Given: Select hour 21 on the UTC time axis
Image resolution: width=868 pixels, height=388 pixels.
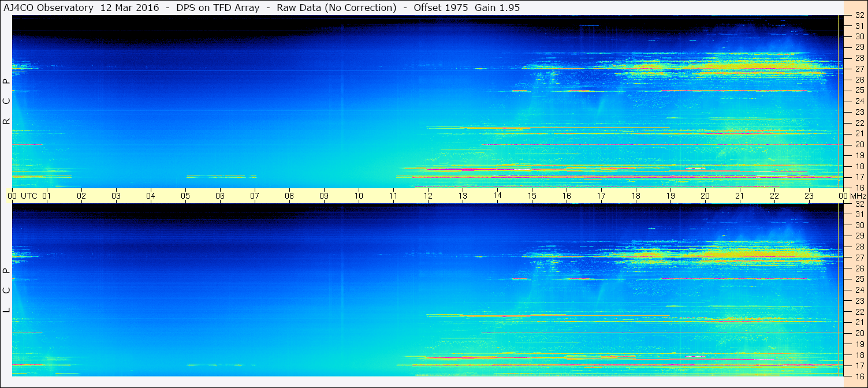Looking at the screenshot, I should (740, 196).
